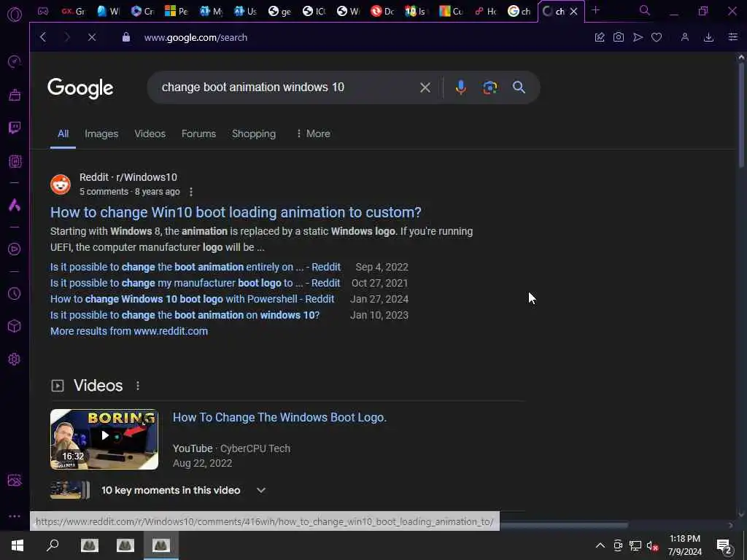Clear the Google search box text

tap(425, 87)
